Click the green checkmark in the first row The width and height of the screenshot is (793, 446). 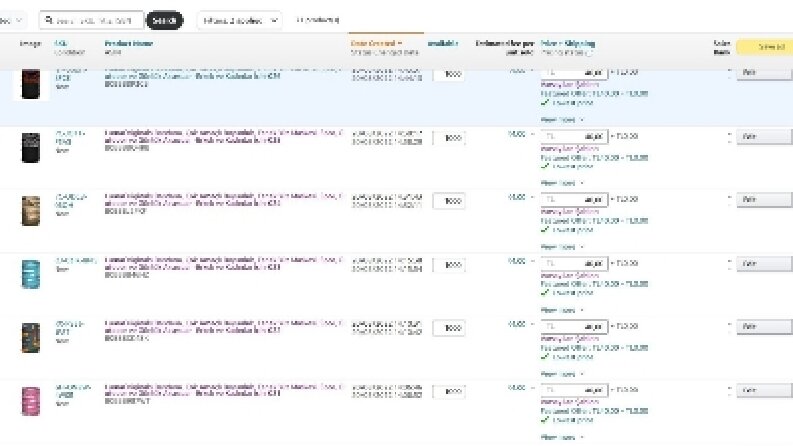coord(545,103)
